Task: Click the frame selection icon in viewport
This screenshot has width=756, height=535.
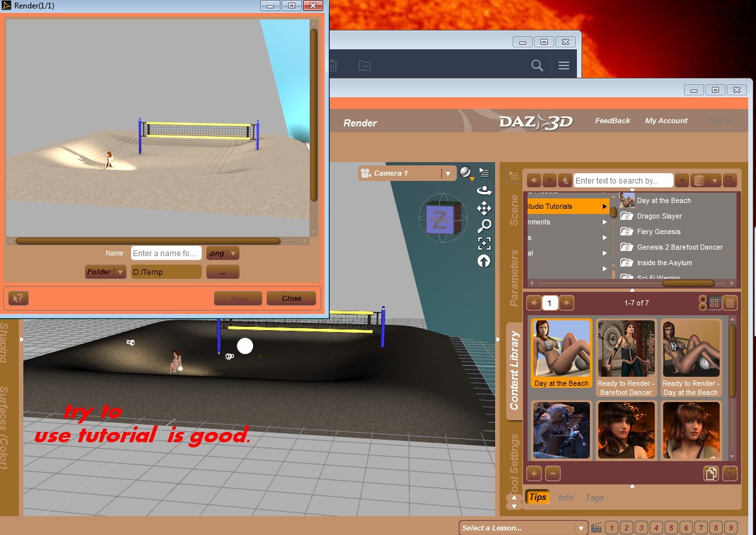Action: tap(483, 243)
